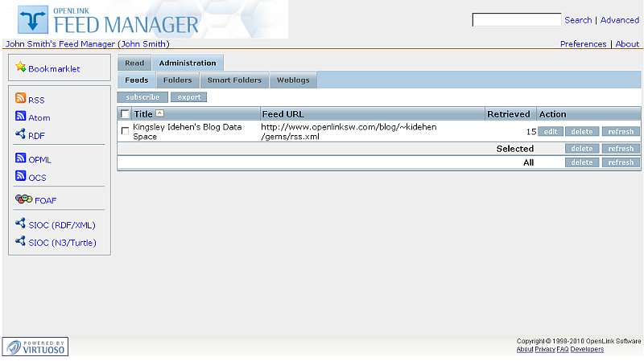644x361 pixels.
Task: Click the Bookmarklet star icon
Action: tap(21, 68)
